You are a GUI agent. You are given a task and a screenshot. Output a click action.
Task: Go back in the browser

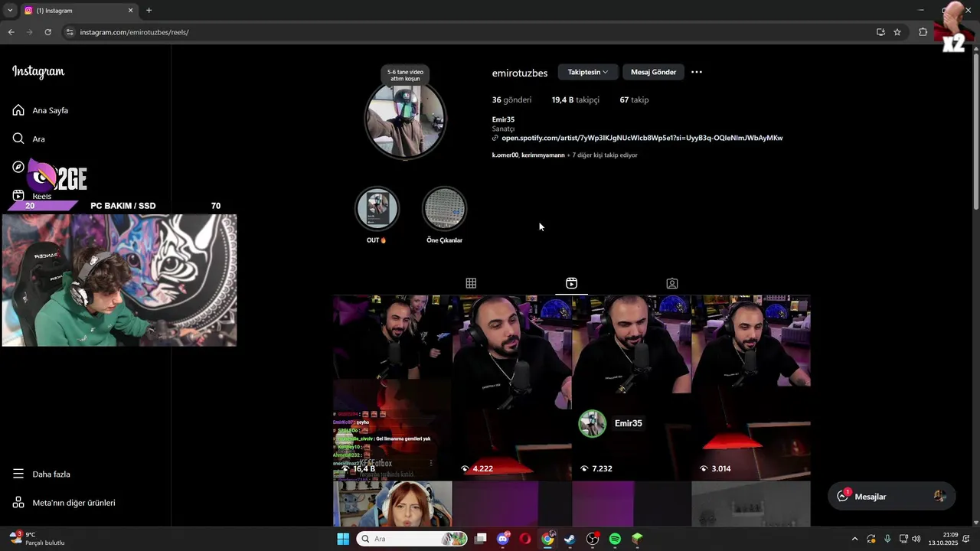(11, 32)
